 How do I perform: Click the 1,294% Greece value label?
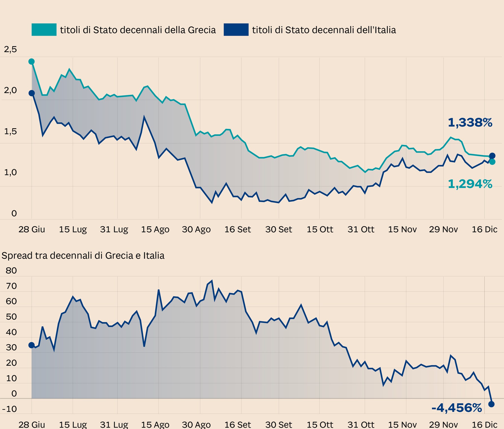point(470,184)
